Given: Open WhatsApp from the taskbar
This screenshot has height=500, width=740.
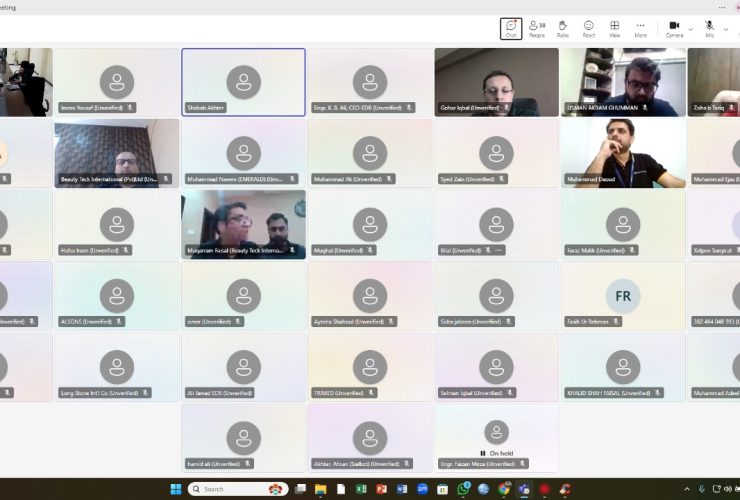Looking at the screenshot, I should pyautogui.click(x=464, y=489).
